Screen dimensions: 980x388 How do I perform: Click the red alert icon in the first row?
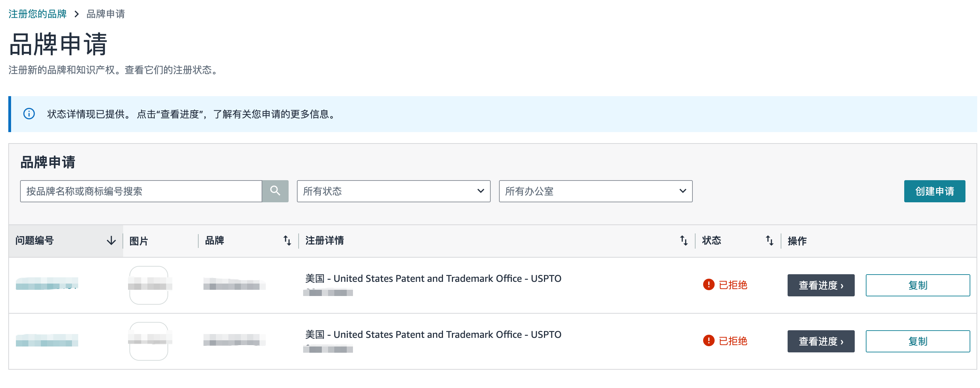coord(708,285)
